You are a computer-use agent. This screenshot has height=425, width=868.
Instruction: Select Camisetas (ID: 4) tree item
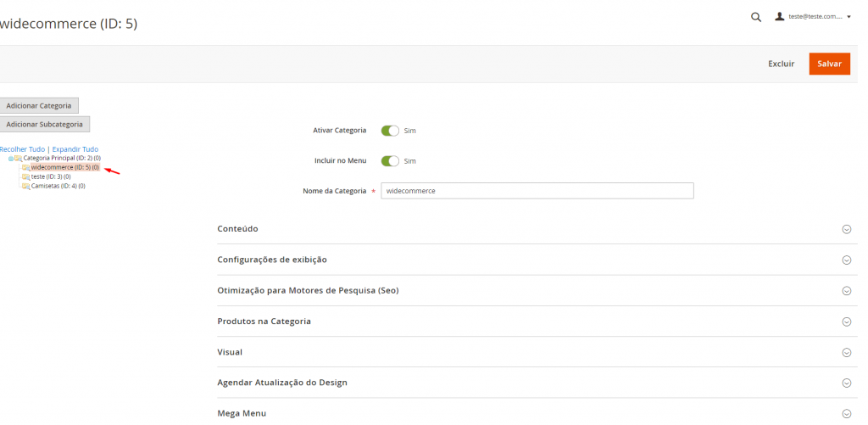[x=58, y=186]
